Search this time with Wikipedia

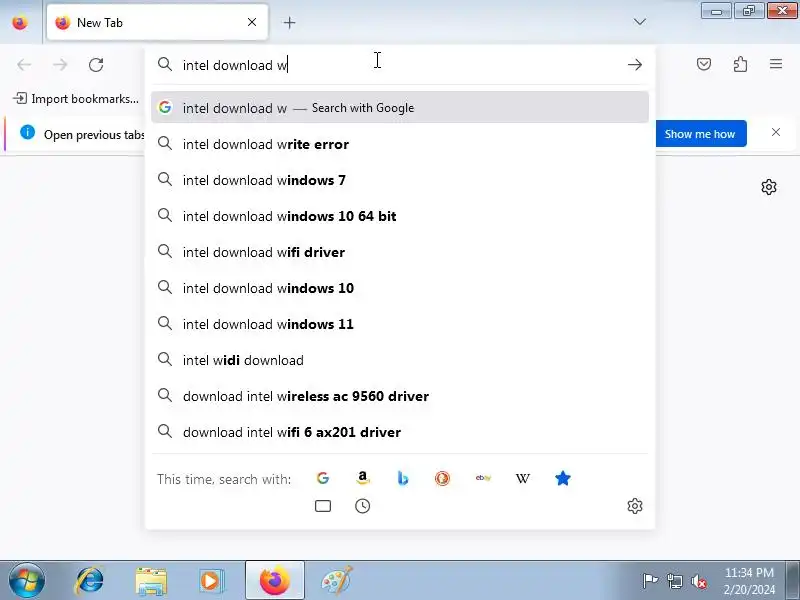522,478
